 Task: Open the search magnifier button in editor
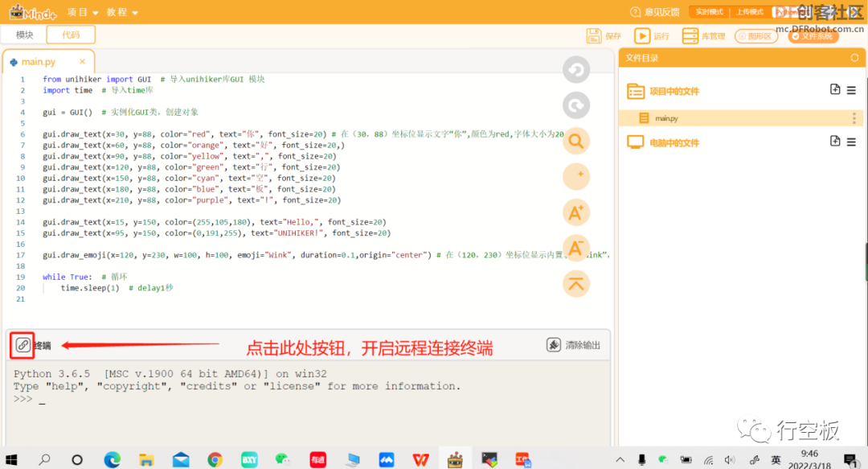pos(575,142)
